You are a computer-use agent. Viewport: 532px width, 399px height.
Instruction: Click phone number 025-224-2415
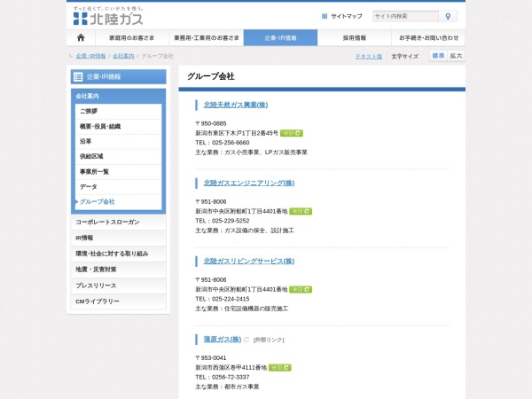point(231,299)
